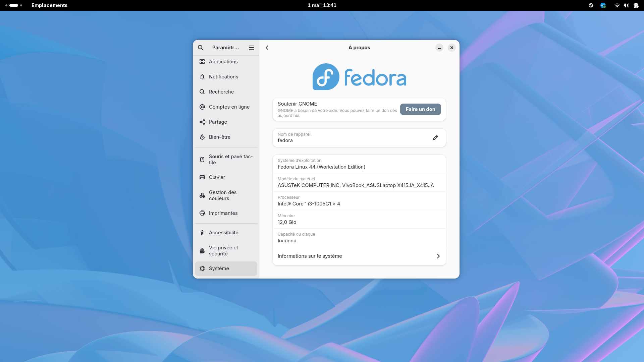Image resolution: width=644 pixels, height=362 pixels.
Task: Click the volume speaker icon
Action: click(x=626, y=5)
